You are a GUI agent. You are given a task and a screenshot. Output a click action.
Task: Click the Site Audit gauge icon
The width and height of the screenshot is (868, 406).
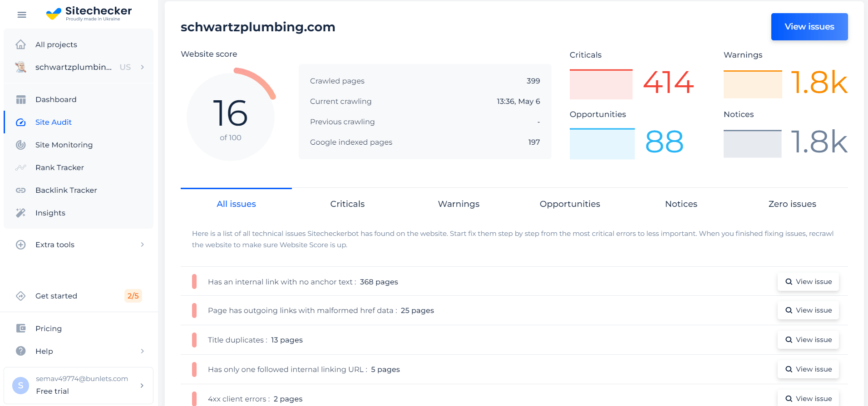[21, 122]
